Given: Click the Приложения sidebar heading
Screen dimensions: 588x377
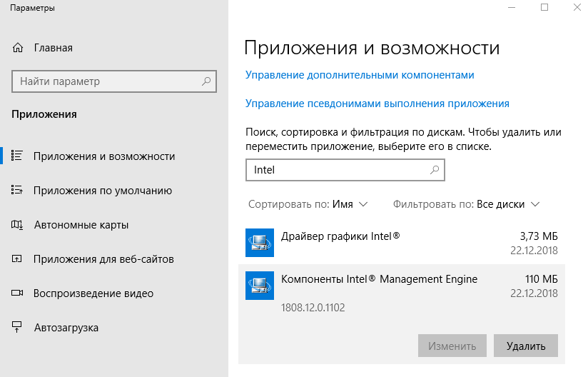Looking at the screenshot, I should pos(44,114).
